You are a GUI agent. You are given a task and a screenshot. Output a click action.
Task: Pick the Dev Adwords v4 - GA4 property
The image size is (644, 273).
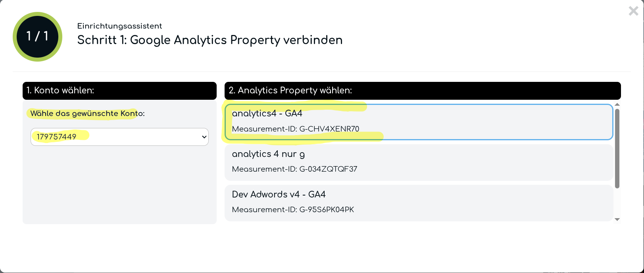pos(419,203)
